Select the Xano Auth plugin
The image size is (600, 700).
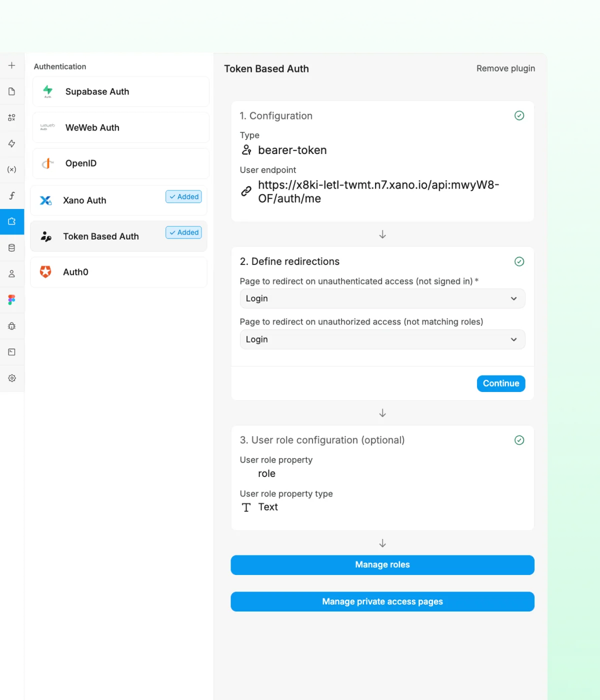pos(119,200)
